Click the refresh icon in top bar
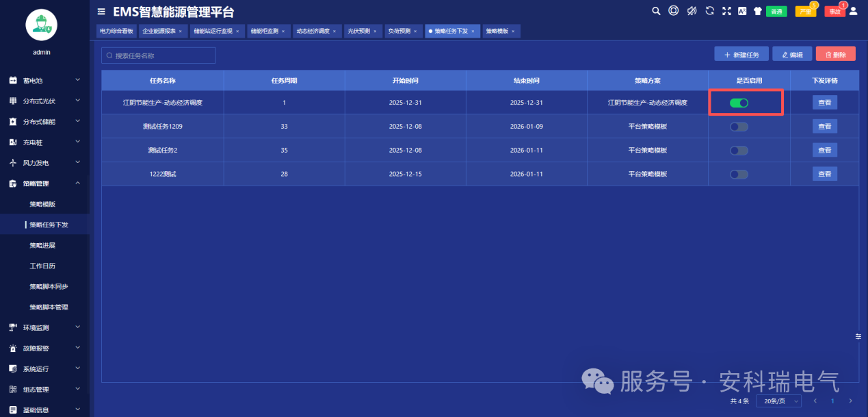 click(x=709, y=11)
